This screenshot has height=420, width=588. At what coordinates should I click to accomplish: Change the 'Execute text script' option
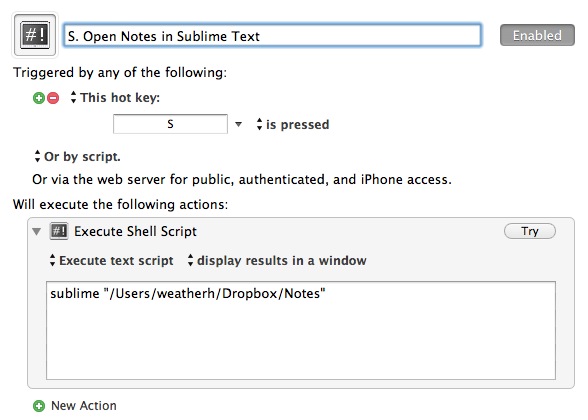tap(111, 260)
